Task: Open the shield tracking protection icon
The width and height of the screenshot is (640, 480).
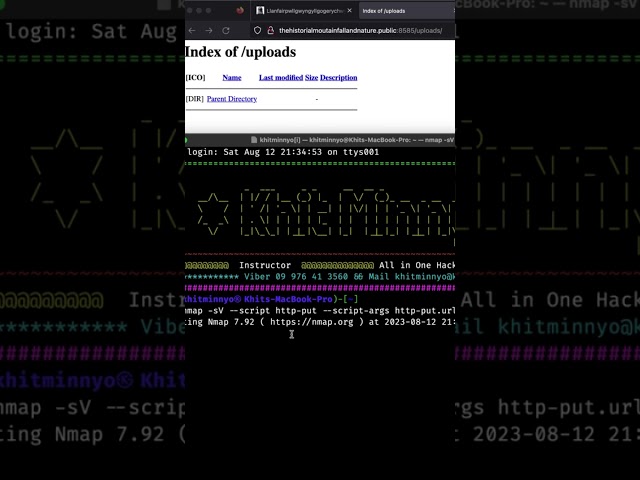Action: click(x=257, y=31)
